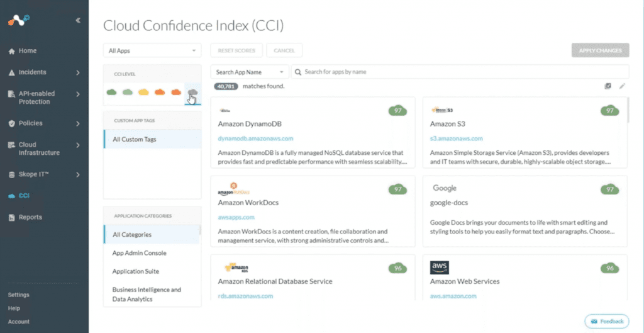Click the Cancel button
644x333 pixels.
(284, 50)
